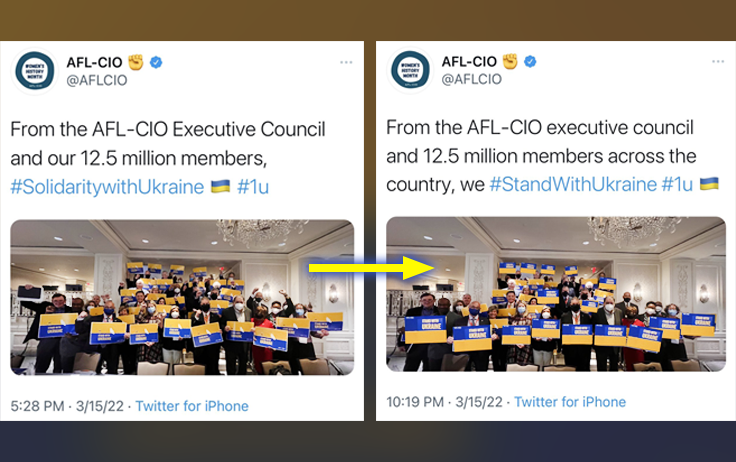736x462 pixels.
Task: Click the 10:19 PM timestamp
Action: (415, 402)
